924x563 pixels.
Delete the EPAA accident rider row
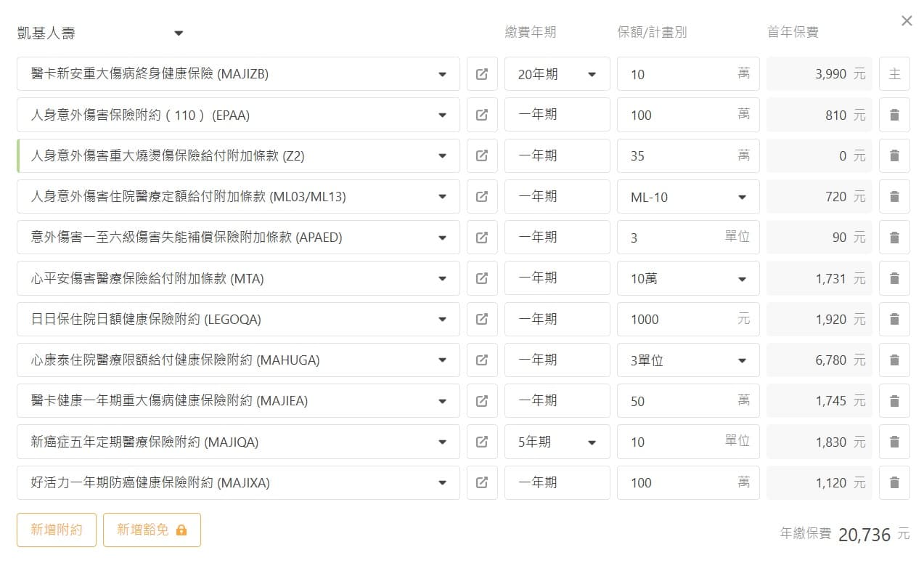[x=894, y=115]
